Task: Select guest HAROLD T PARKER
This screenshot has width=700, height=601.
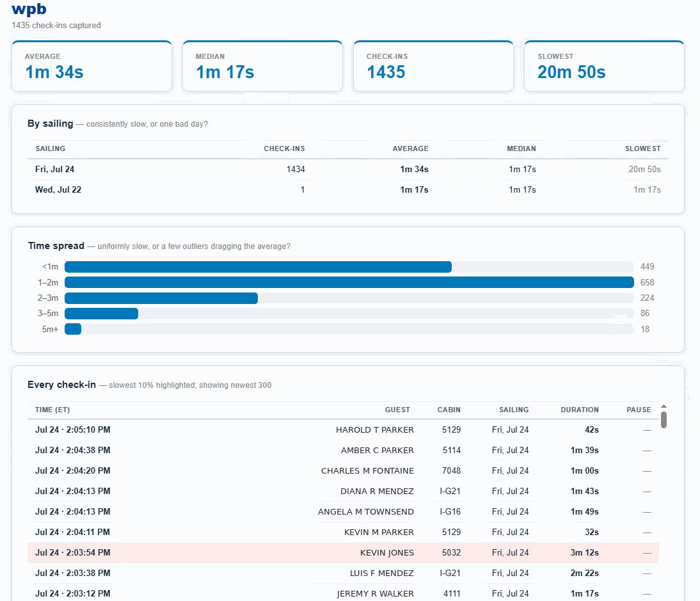Action: pos(375,430)
